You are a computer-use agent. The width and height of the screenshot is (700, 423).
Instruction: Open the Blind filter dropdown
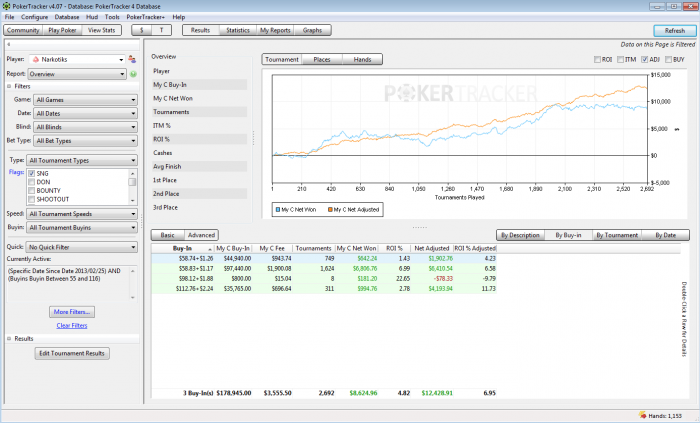[x=85, y=127]
